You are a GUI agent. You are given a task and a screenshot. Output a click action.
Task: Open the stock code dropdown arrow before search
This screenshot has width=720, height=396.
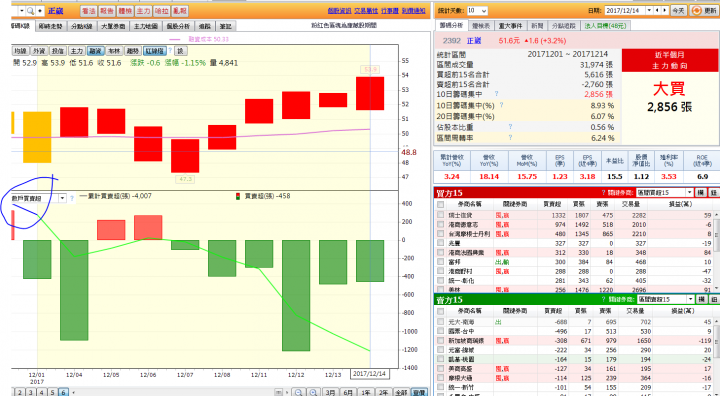[21, 11]
